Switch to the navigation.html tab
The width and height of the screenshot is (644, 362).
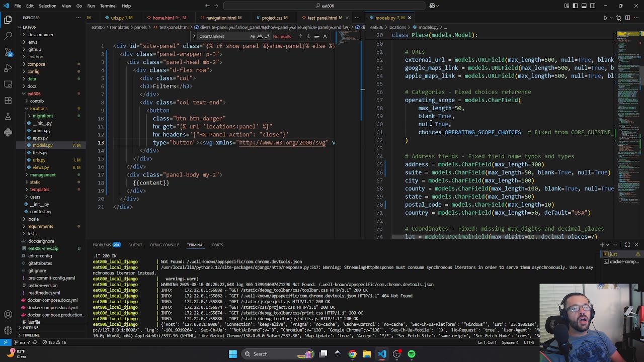point(220,18)
